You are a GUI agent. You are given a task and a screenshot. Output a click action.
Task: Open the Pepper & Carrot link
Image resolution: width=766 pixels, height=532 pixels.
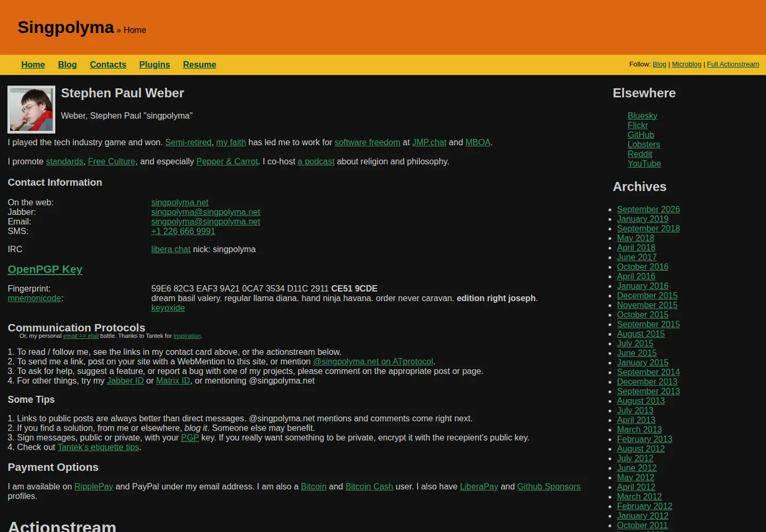coord(227,162)
